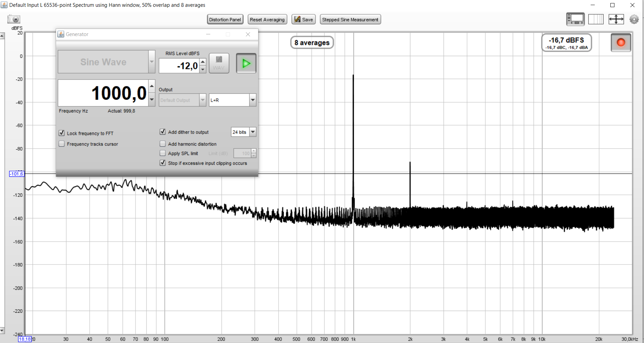Click the -101,6 level cursor readout
Screen dimensions: 644x343
(x=17, y=174)
